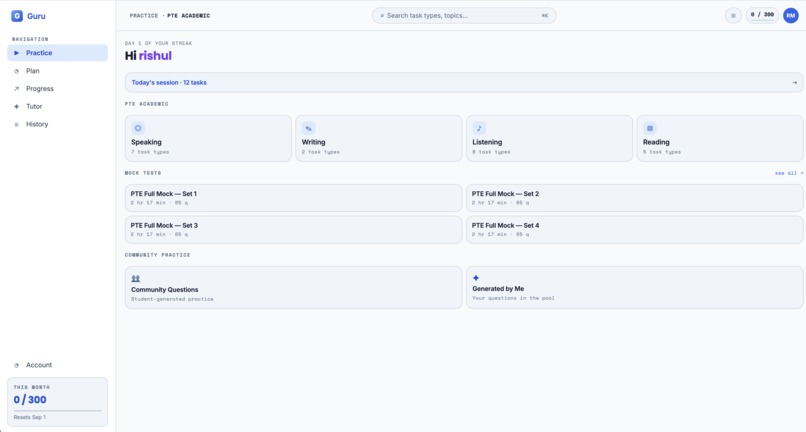Image resolution: width=806 pixels, height=432 pixels.
Task: Open the Speaking task card
Action: coord(208,138)
